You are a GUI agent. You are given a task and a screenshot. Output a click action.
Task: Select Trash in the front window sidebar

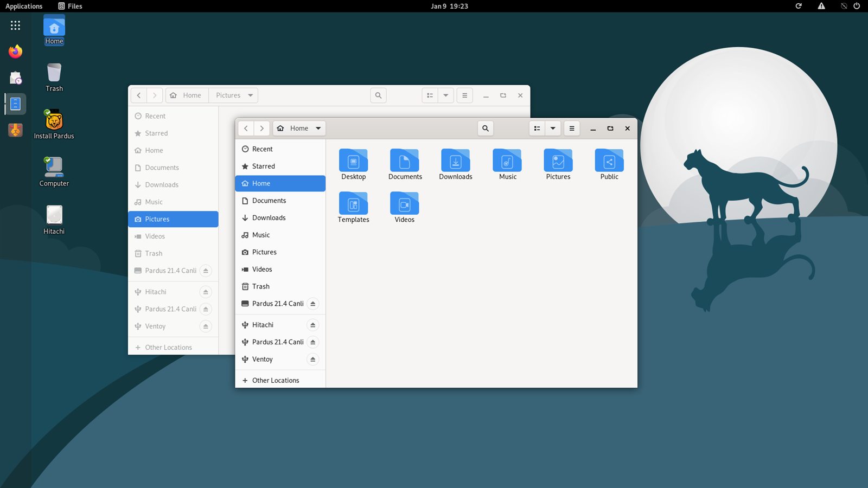click(280, 286)
